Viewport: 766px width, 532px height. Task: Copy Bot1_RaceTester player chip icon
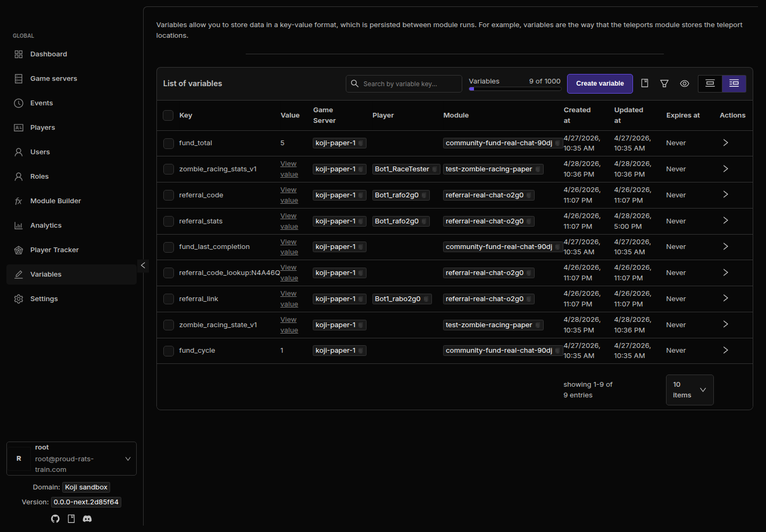click(435, 169)
